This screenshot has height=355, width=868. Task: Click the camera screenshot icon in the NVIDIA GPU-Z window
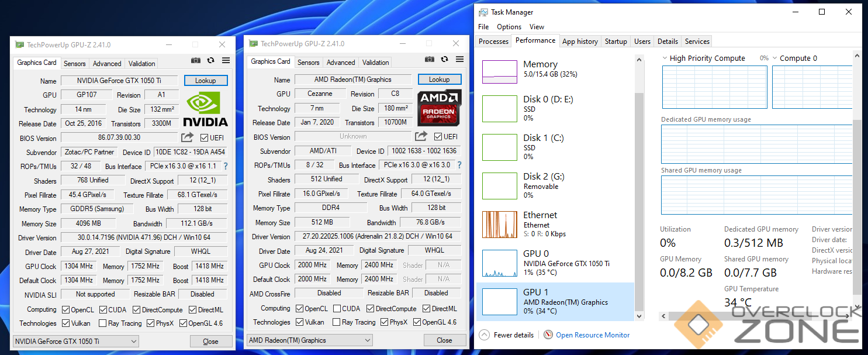pos(196,60)
